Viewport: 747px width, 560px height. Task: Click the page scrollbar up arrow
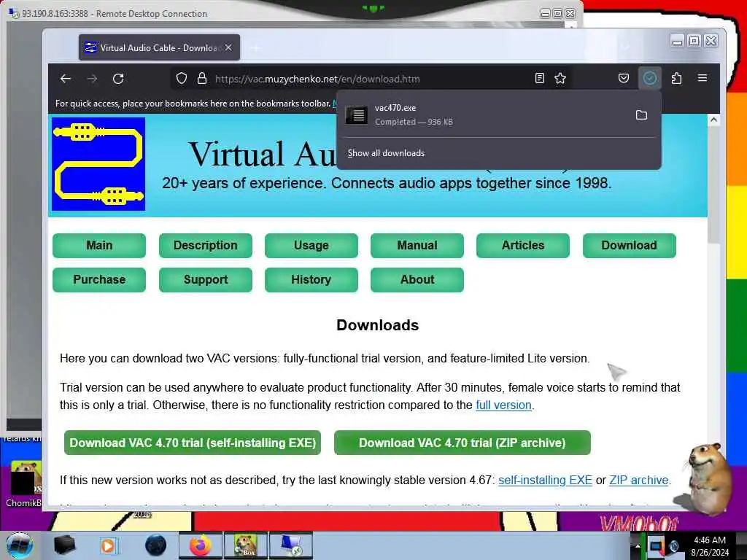pyautogui.click(x=713, y=120)
